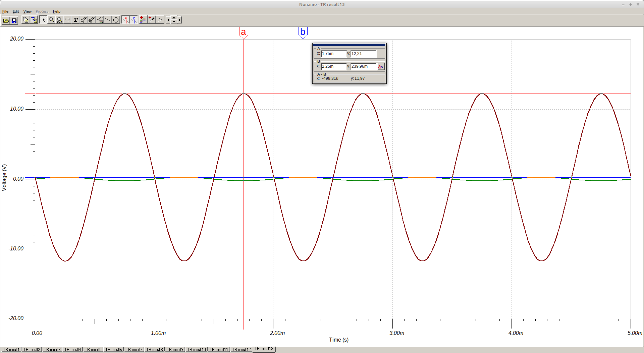Click the eyedropper add-curve tool
Screen dimensions: 644x353
152,20
